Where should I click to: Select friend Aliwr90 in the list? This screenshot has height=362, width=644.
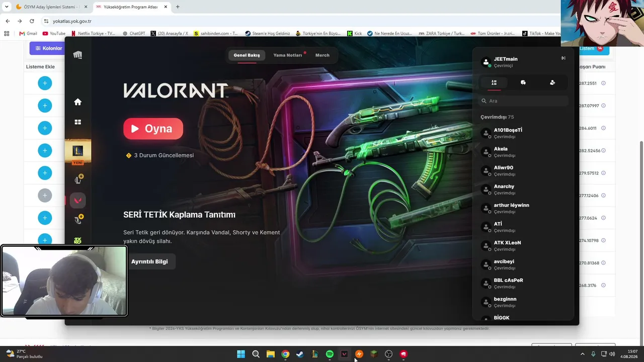click(x=523, y=170)
